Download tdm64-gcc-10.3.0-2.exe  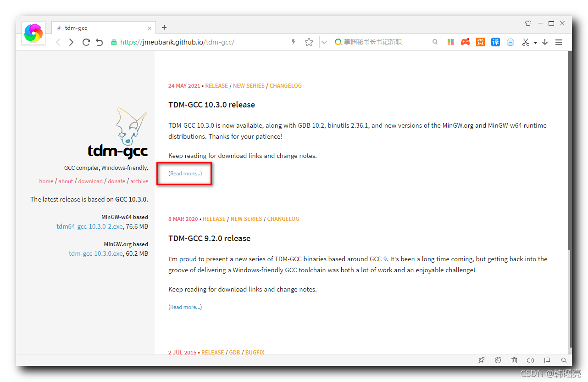(x=89, y=226)
